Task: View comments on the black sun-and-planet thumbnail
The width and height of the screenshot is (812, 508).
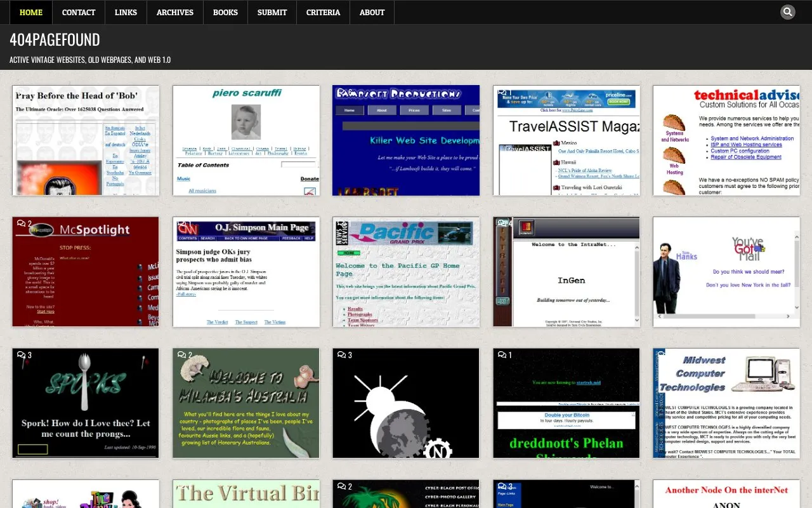Action: click(x=344, y=355)
